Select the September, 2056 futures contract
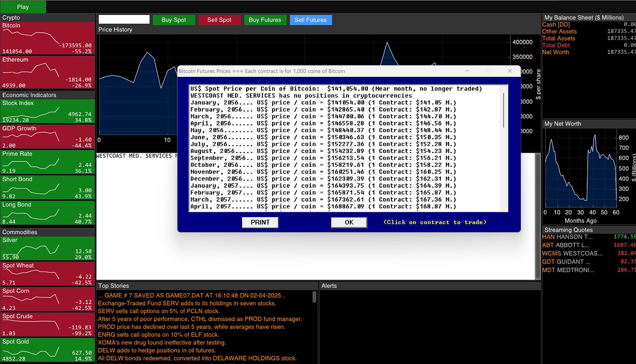636x364 pixels. (x=323, y=158)
